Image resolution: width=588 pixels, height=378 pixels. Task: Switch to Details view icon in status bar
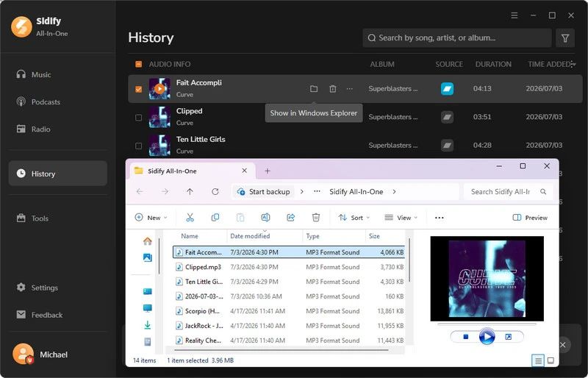pos(538,361)
